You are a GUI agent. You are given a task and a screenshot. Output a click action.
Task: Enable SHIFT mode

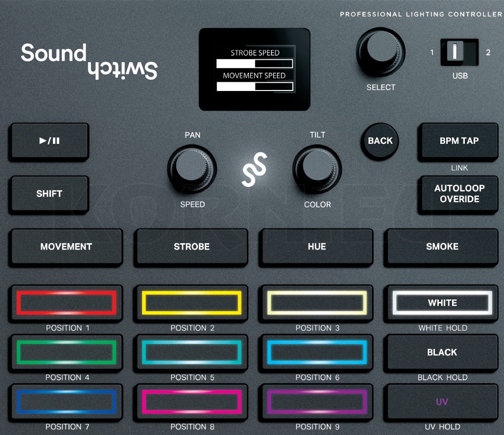(x=48, y=193)
